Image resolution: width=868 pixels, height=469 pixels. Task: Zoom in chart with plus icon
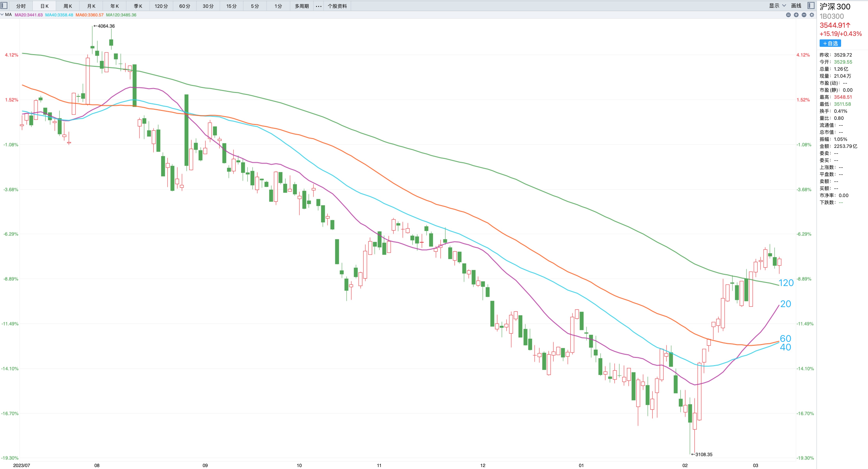(x=796, y=15)
